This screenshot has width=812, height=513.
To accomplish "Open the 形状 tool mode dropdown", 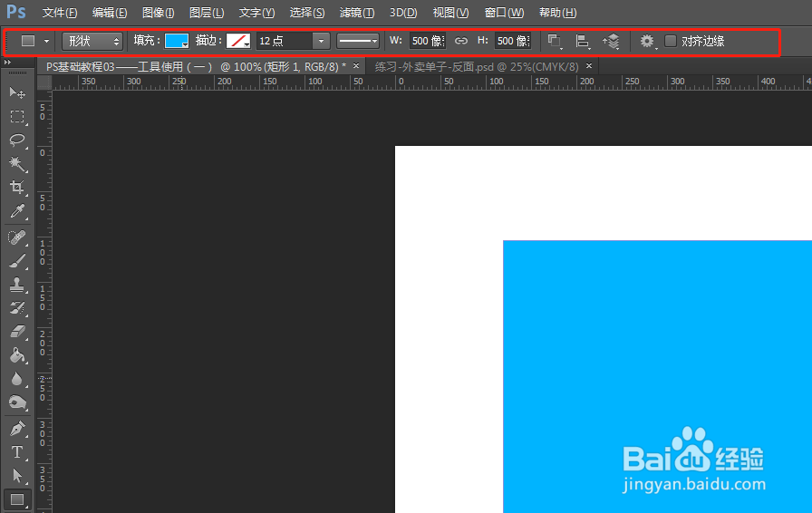I will coord(92,41).
